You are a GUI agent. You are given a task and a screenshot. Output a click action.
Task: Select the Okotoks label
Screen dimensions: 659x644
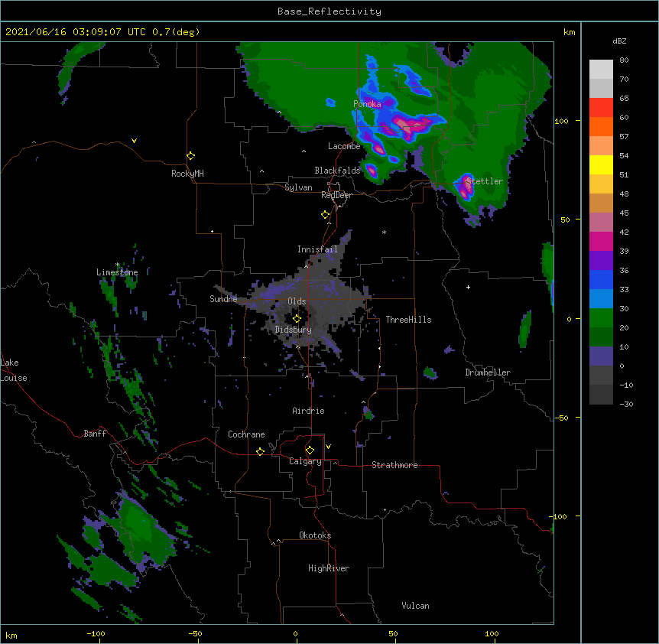(315, 535)
